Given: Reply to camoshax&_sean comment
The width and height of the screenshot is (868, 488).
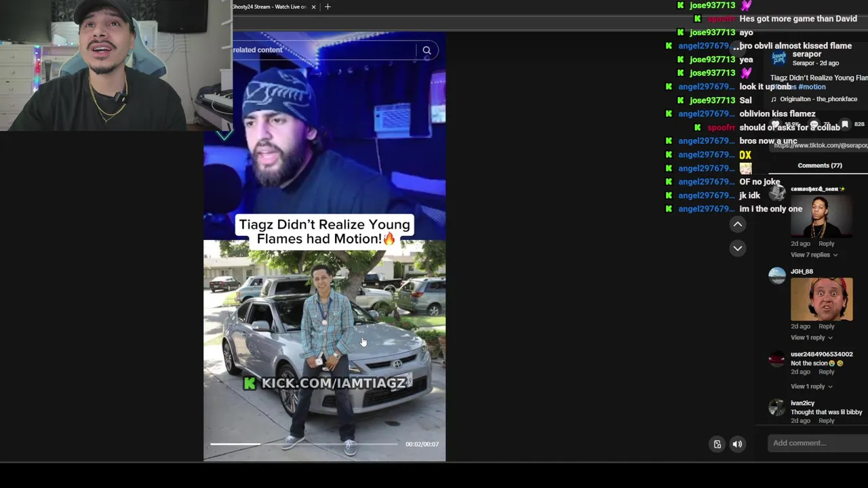Looking at the screenshot, I should (826, 243).
